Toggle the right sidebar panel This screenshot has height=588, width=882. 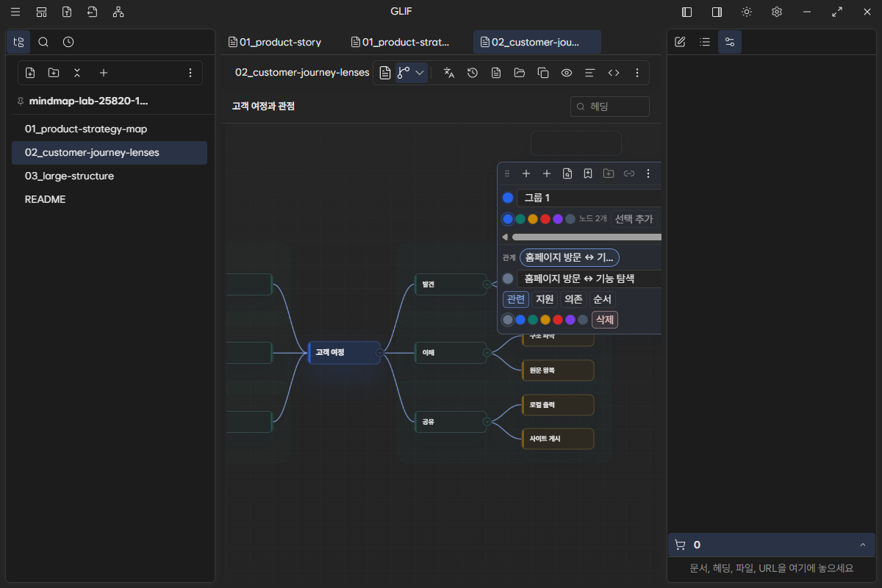pos(717,12)
